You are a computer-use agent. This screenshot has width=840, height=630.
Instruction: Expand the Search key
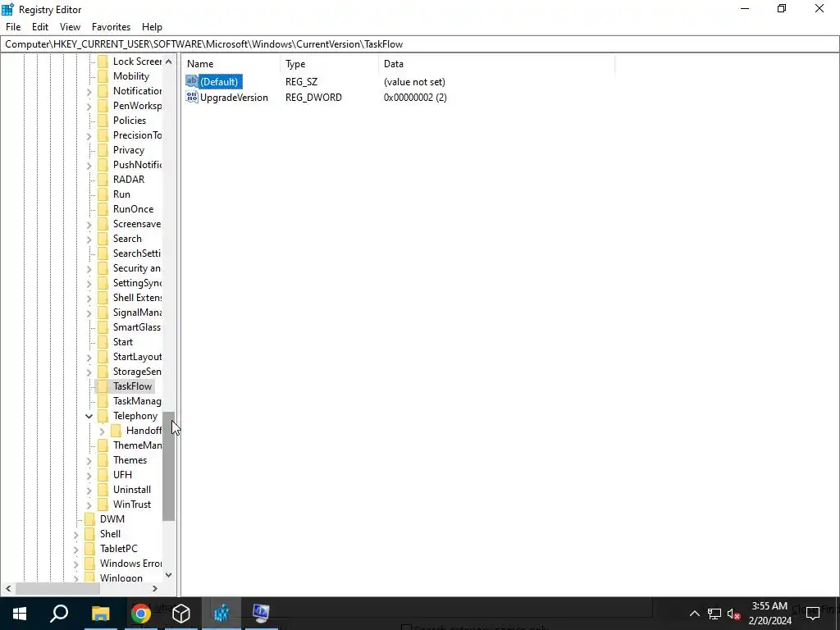tap(89, 240)
